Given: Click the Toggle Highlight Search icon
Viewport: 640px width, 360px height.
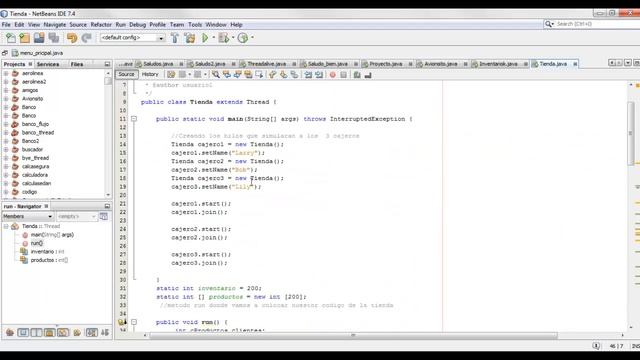Looking at the screenshot, I should click(248, 75).
